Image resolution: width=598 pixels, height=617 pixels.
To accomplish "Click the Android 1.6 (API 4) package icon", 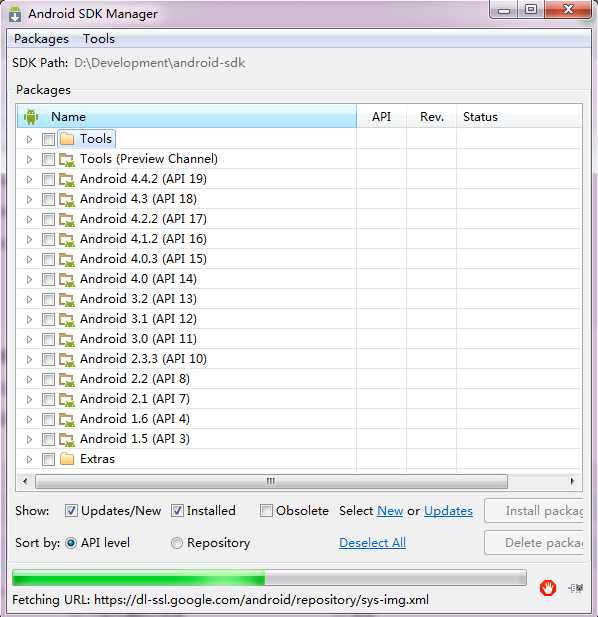I will [x=67, y=419].
